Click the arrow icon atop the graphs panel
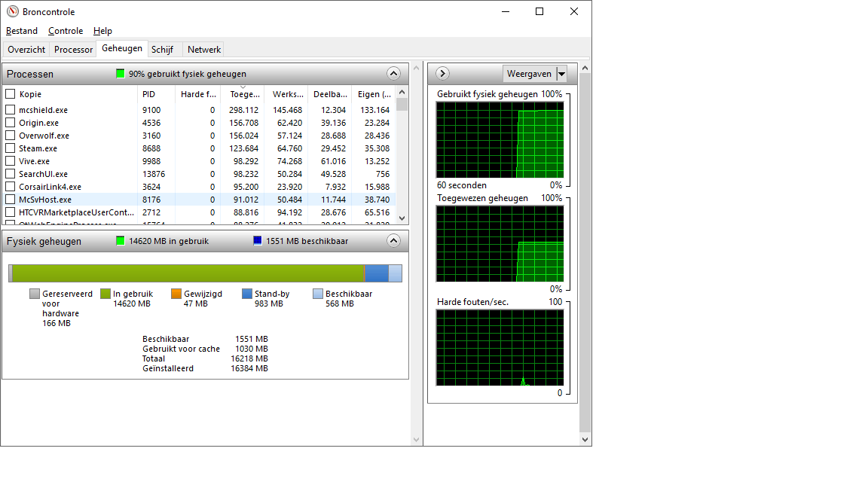868x488 pixels. (442, 73)
